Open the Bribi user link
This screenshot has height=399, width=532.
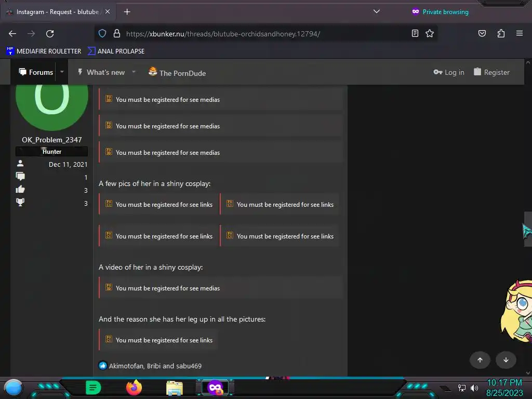154,366
